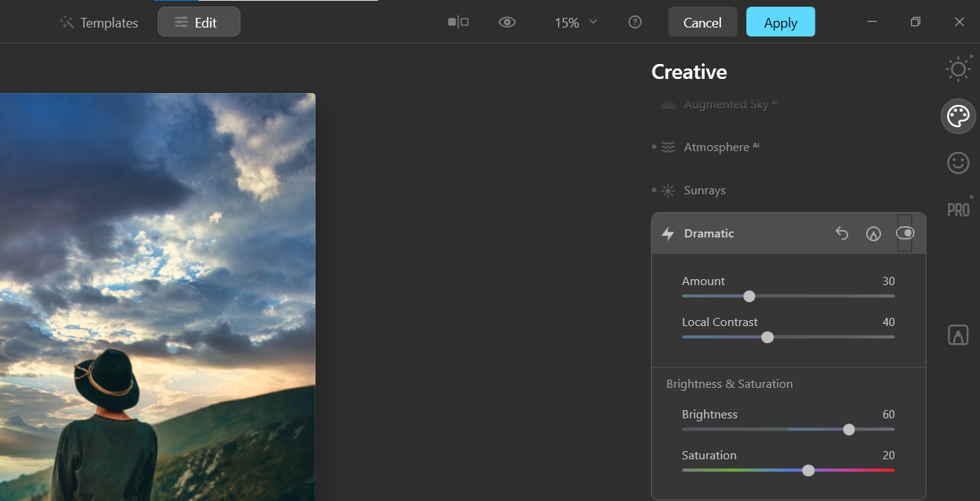Open the Portrait tools panel
The image size is (980, 501).
coord(958,163)
